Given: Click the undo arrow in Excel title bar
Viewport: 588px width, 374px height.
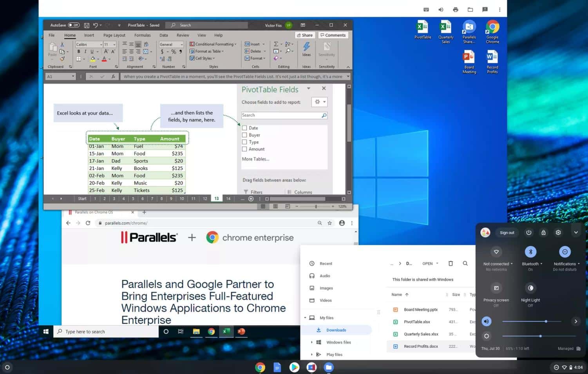Looking at the screenshot, I should [95, 25].
